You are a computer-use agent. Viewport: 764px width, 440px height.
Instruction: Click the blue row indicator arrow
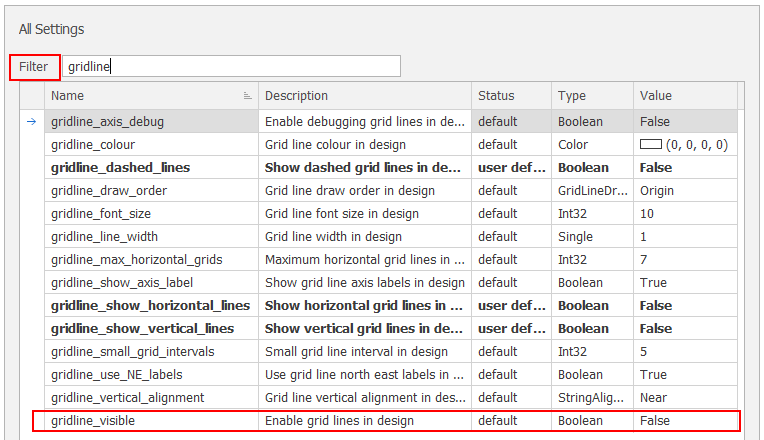pos(31,121)
